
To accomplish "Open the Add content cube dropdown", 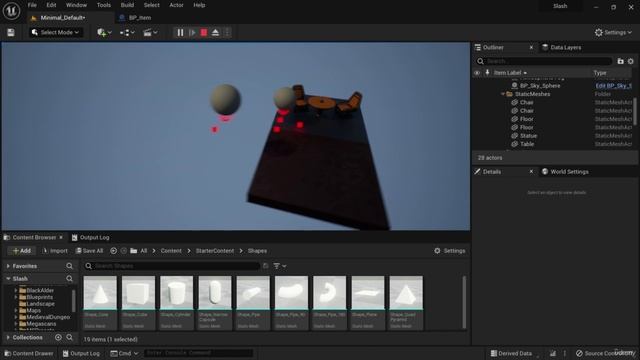I will click(104, 33).
